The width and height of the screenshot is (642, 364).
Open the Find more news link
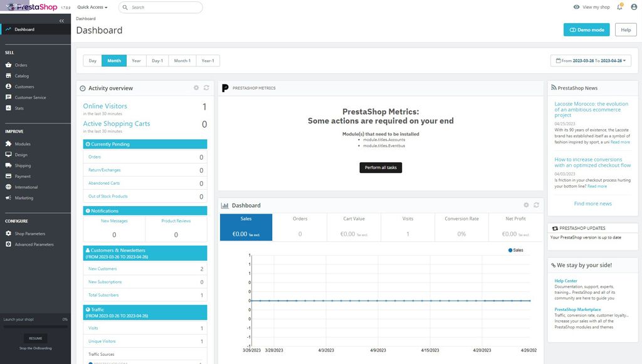(x=592, y=203)
